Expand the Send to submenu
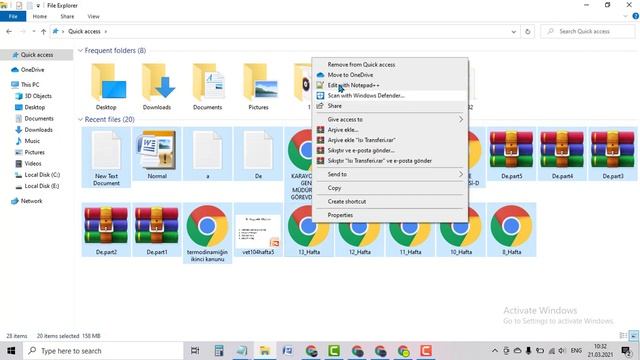 click(x=390, y=174)
